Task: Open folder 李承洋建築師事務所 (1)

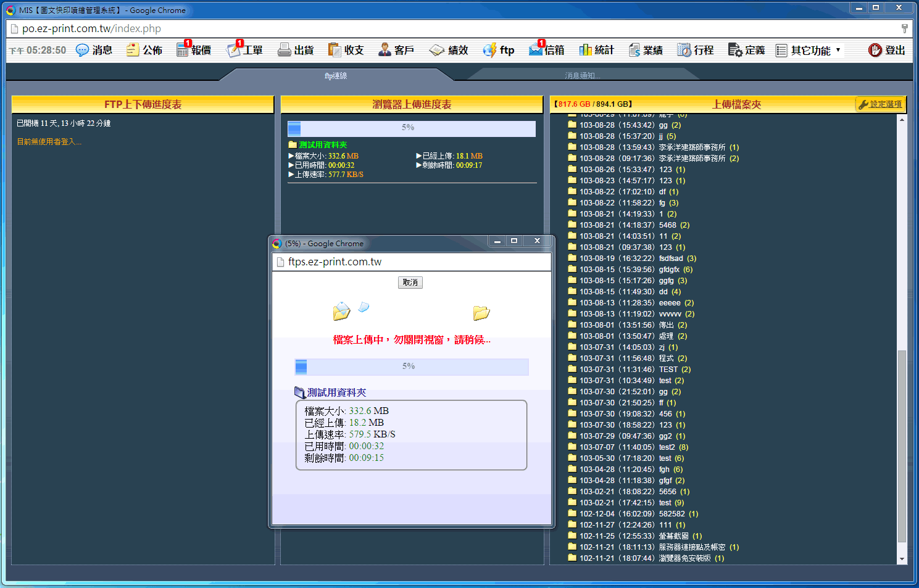Action: (691, 147)
